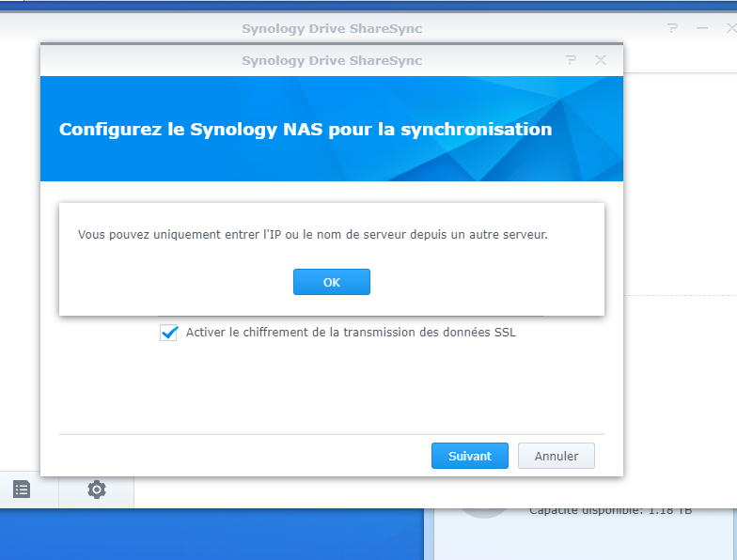
Task: Open the task list tab icon
Action: click(22, 490)
